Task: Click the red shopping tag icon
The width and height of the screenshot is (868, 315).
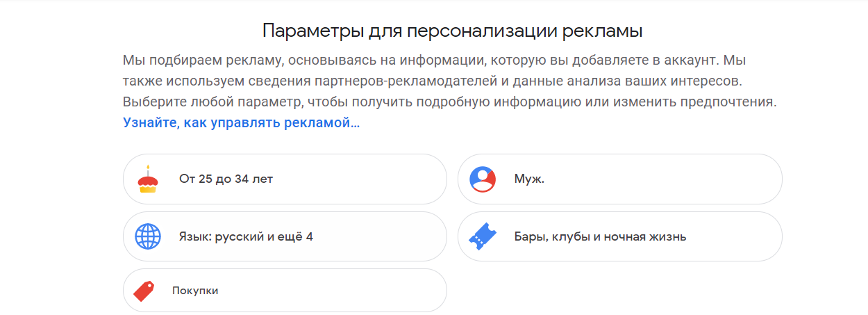Action: pyautogui.click(x=144, y=291)
